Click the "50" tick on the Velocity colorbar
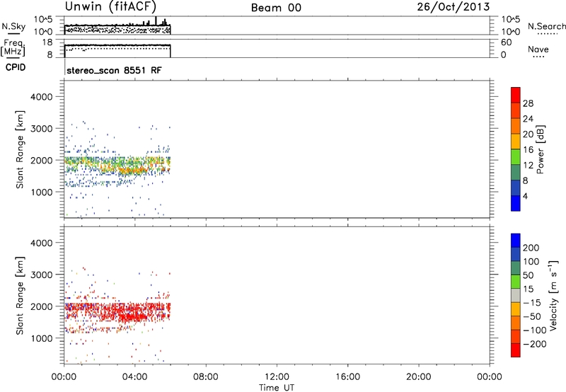 [x=529, y=275]
